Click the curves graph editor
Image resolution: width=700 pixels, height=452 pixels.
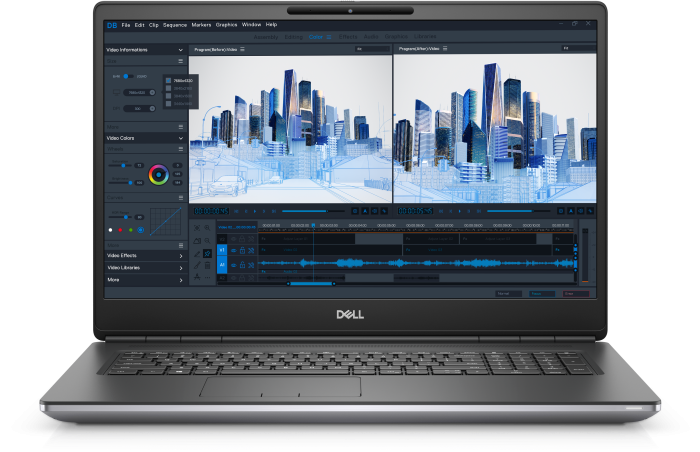pos(166,221)
